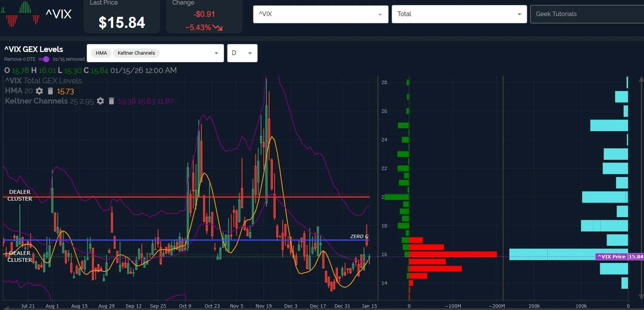Screen dimensions: 644x310
Task: Open the D timeframe dropdown
Action: pyautogui.click(x=242, y=53)
